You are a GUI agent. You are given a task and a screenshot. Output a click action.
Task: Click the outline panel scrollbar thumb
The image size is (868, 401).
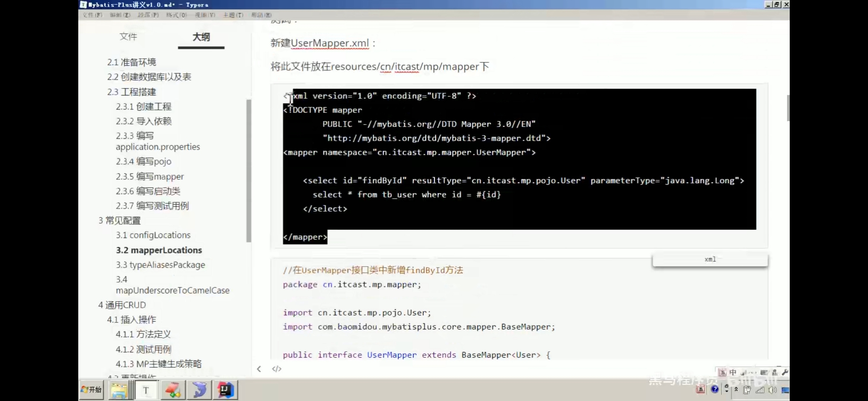[249, 171]
